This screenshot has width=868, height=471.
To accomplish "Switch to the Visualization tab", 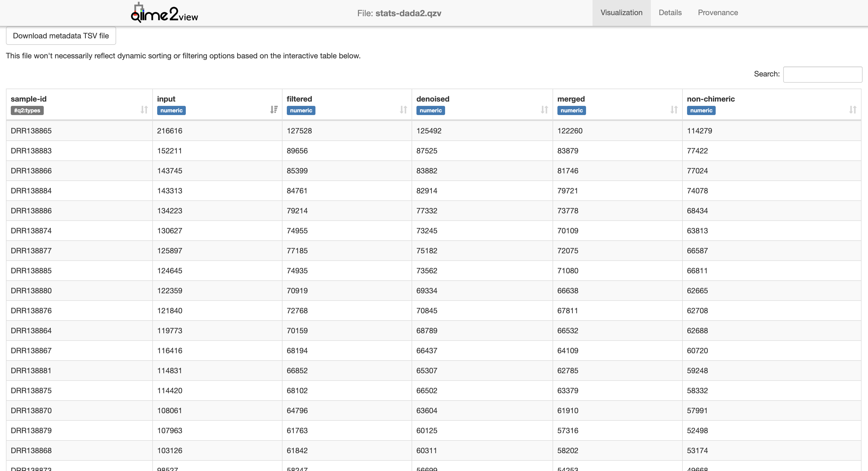I will click(x=621, y=13).
